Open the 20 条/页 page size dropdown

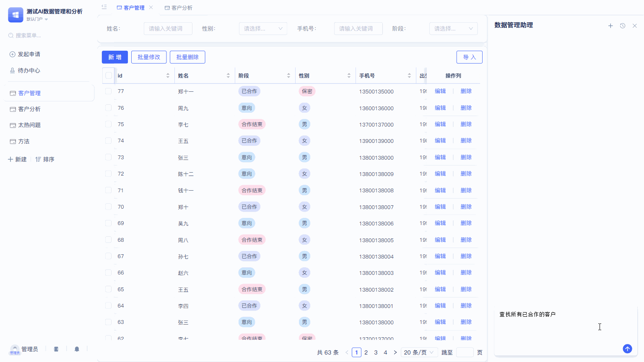click(x=419, y=352)
